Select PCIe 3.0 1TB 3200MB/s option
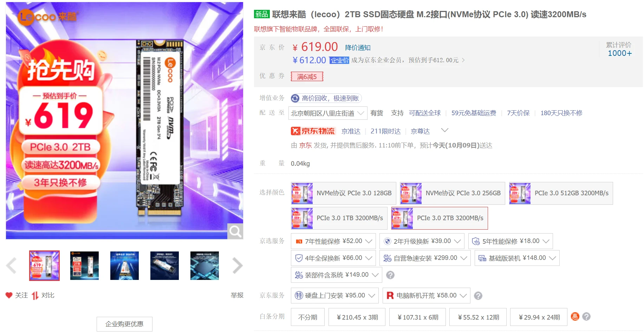644x334 pixels. tap(339, 218)
